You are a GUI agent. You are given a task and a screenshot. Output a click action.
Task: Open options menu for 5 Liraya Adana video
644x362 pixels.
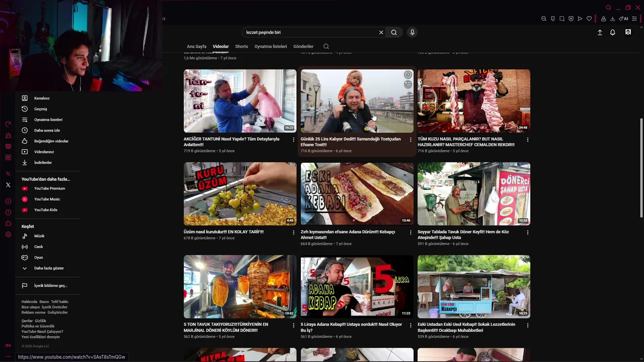point(411,325)
